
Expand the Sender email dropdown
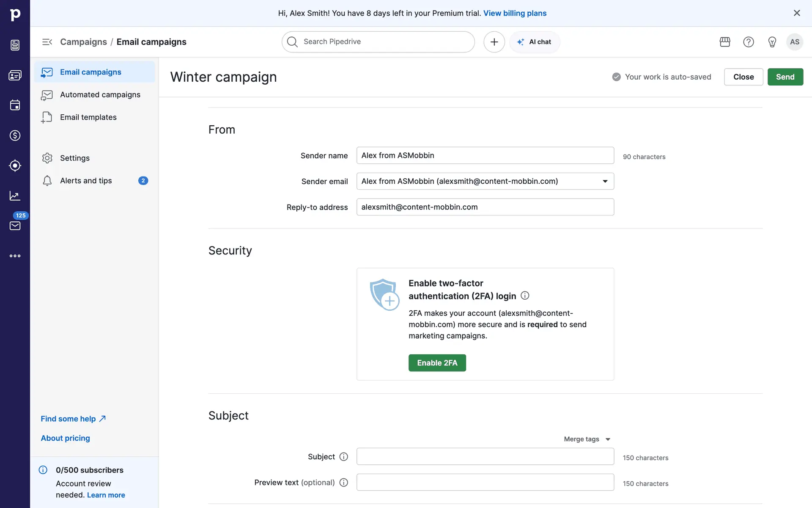pyautogui.click(x=605, y=181)
